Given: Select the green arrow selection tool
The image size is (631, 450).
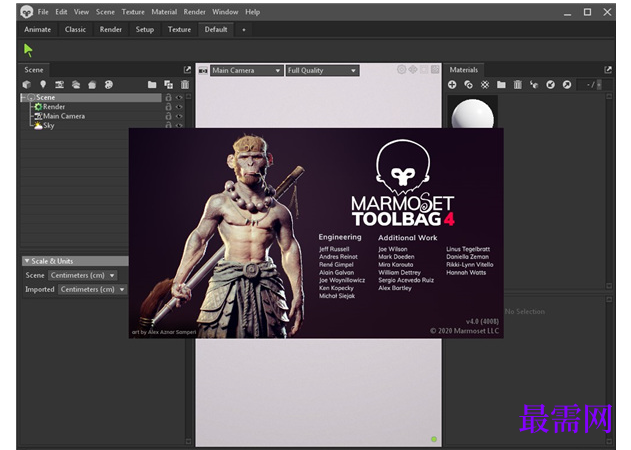Looking at the screenshot, I should (x=28, y=51).
